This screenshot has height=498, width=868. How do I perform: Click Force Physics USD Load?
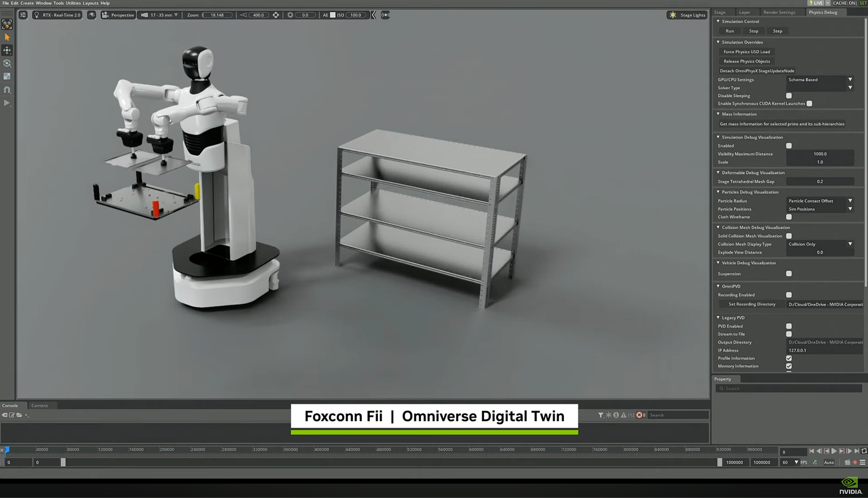click(x=746, y=52)
